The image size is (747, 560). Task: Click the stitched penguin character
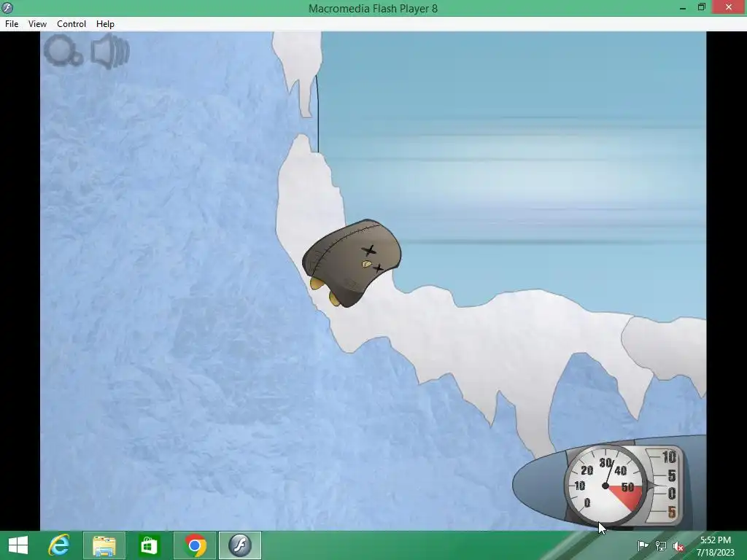pyautogui.click(x=351, y=262)
